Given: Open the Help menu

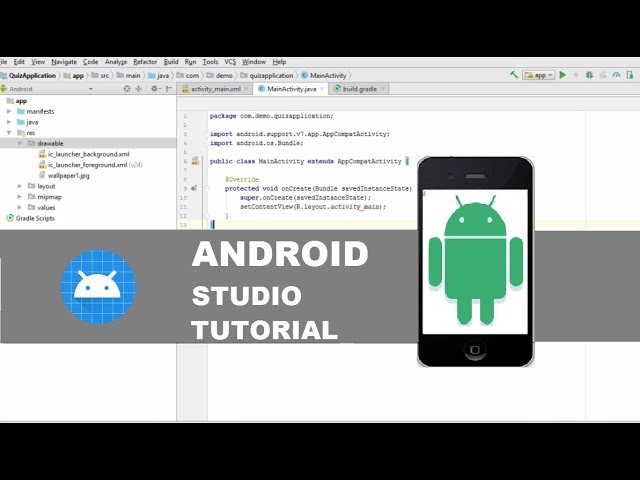Looking at the screenshot, I should tap(279, 62).
